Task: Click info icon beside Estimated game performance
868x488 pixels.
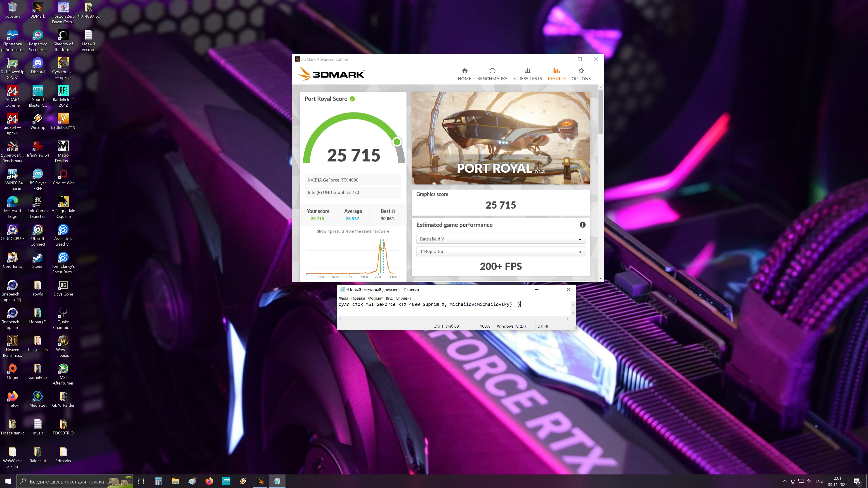Action: [x=582, y=225]
